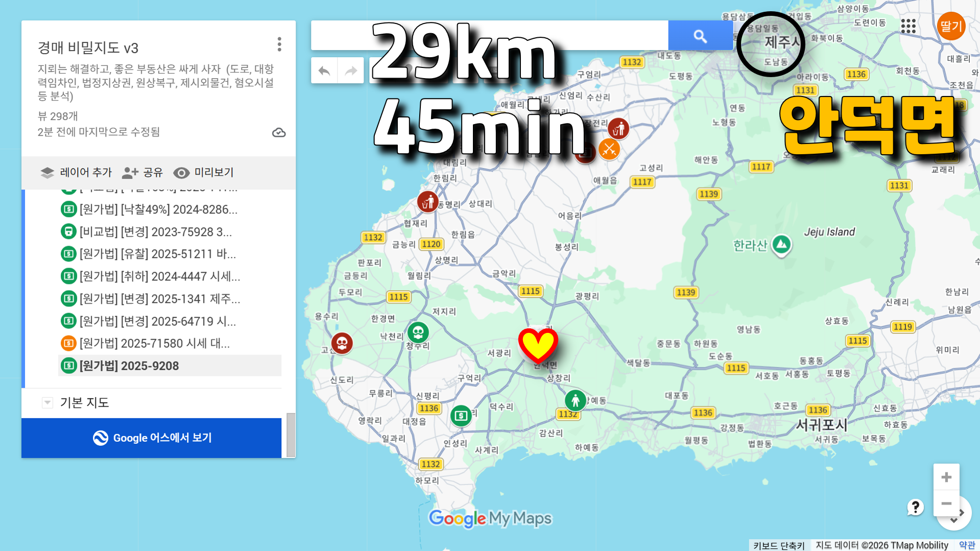The width and height of the screenshot is (980, 551).
Task: Click the orange crossed-tools map marker
Action: click(609, 150)
